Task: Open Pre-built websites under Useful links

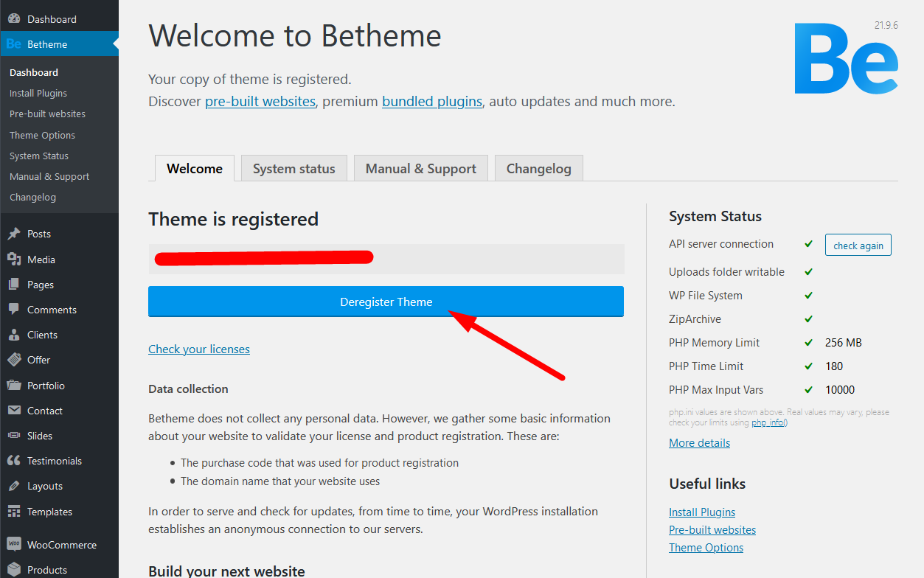Action: tap(712, 529)
